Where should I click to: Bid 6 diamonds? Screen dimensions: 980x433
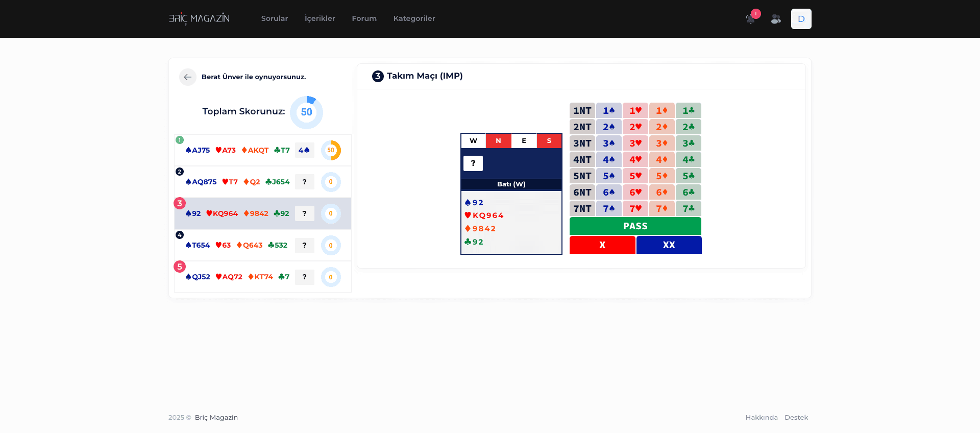pyautogui.click(x=662, y=192)
